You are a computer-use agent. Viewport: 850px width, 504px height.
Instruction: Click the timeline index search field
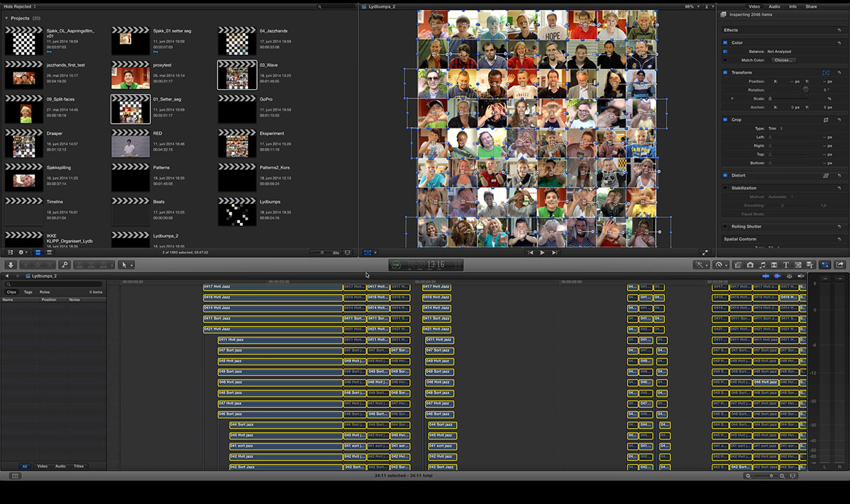(53, 284)
